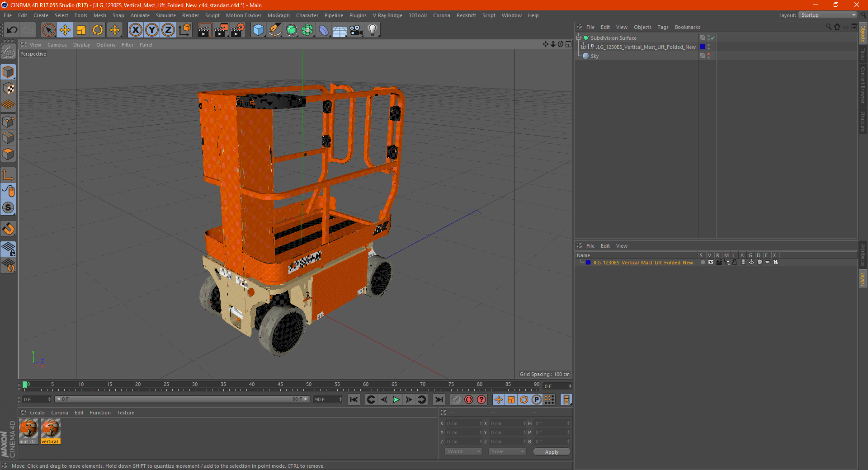Adjust the end frame 90 F stepper
Viewport: 868px width, 470px height.
[340, 399]
